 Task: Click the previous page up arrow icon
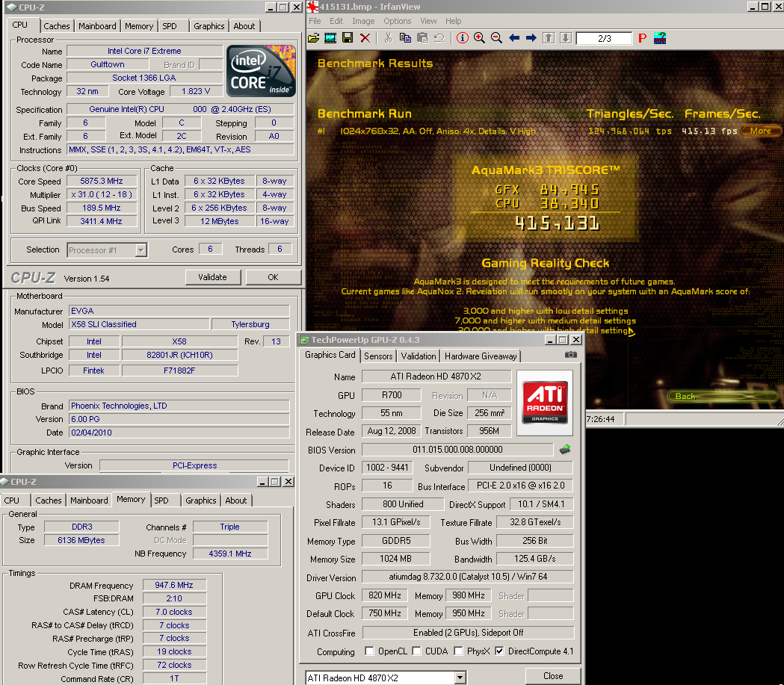(x=549, y=38)
